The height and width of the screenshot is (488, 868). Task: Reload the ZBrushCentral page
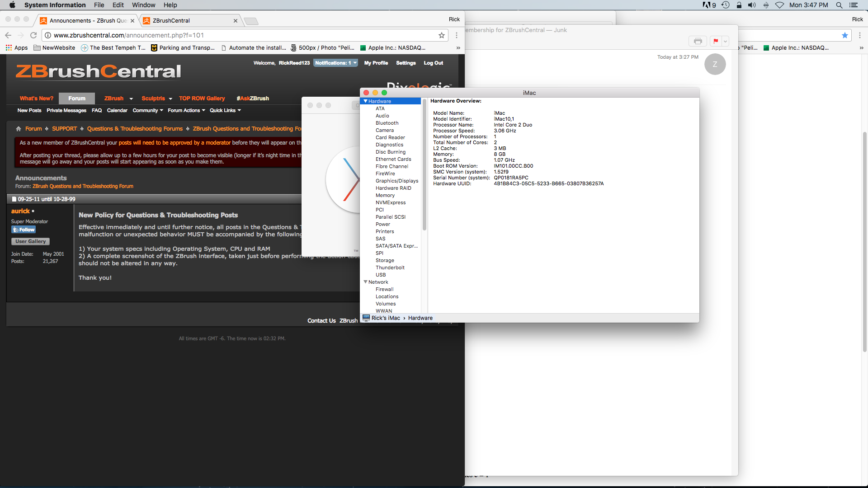point(33,35)
